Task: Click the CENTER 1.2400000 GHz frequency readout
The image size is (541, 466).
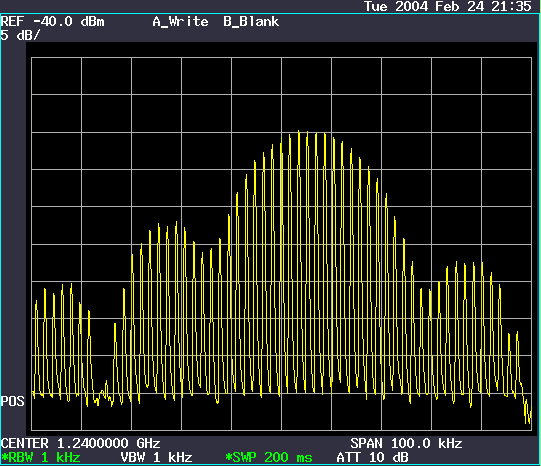Action: point(80,443)
